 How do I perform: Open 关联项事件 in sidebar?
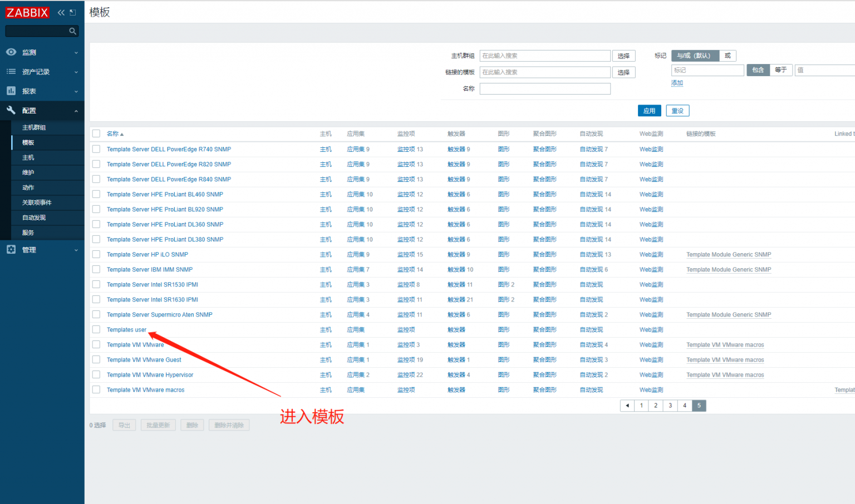pyautogui.click(x=37, y=202)
